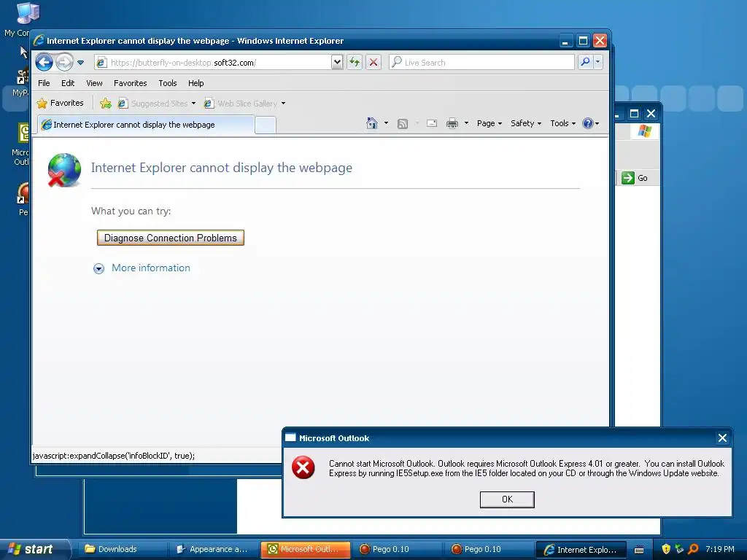Expand the address bar URL history dropdown
This screenshot has width=747, height=560.
[337, 63]
